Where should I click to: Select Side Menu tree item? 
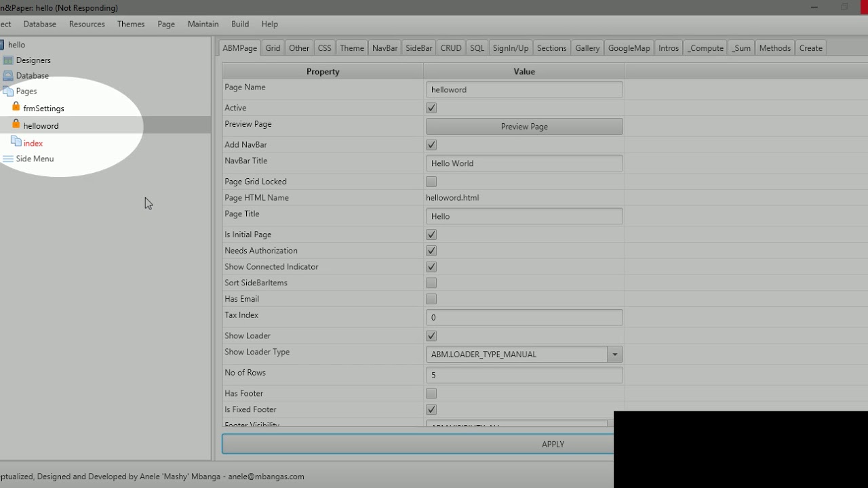coord(35,159)
